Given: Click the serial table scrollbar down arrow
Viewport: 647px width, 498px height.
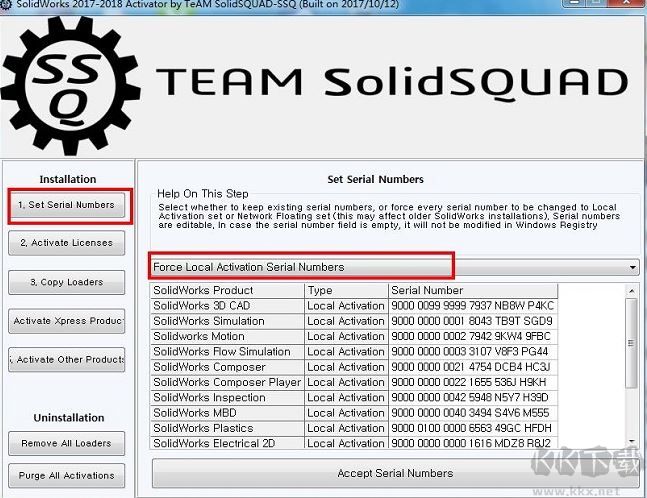Looking at the screenshot, I should pos(632,442).
